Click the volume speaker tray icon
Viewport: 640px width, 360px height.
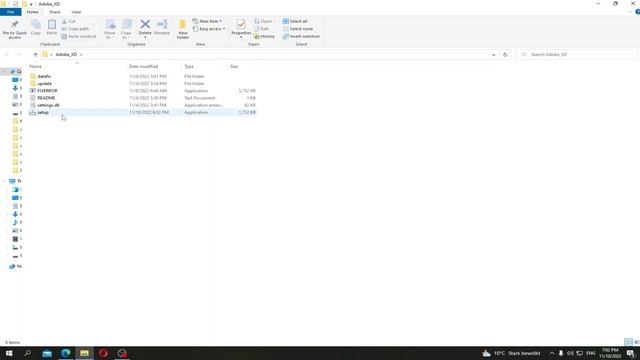(x=570, y=353)
